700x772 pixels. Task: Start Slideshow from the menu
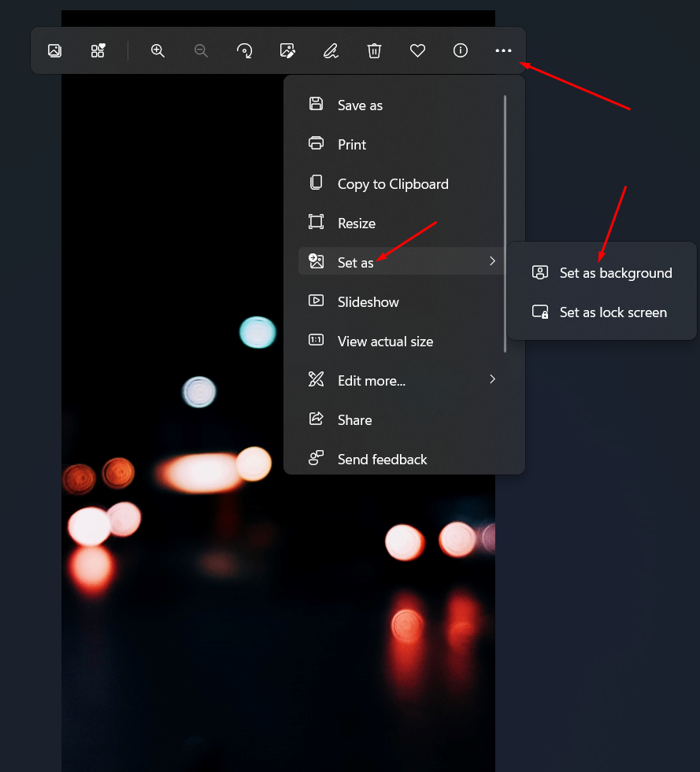(368, 302)
